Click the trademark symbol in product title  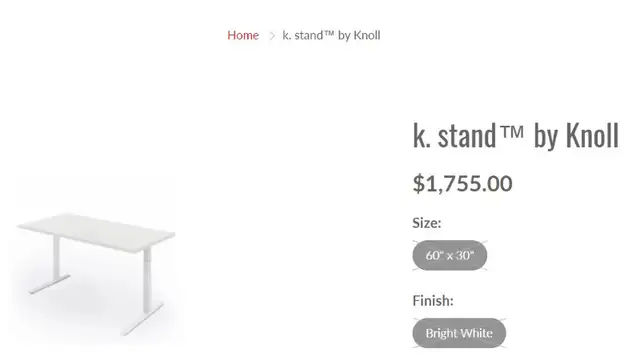511,132
